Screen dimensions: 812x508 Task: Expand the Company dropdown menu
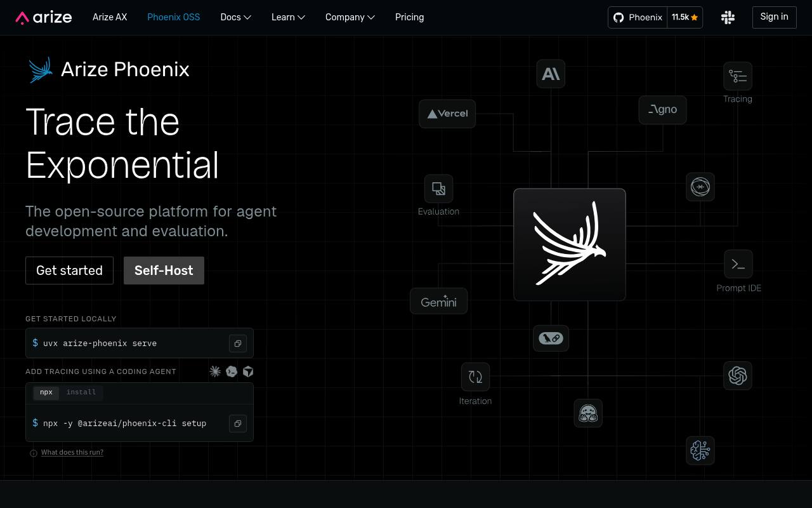click(350, 17)
